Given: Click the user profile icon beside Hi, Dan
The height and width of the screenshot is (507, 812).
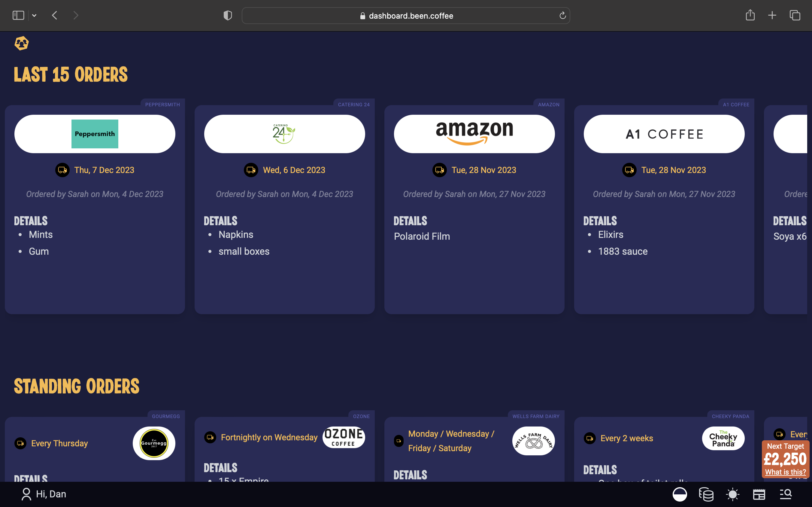Looking at the screenshot, I should tap(26, 494).
